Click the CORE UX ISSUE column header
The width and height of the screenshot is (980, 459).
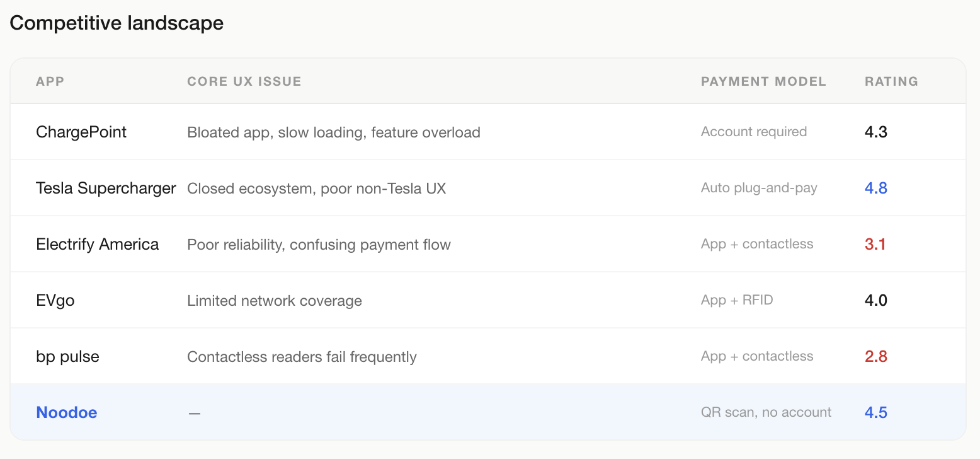[x=244, y=81]
